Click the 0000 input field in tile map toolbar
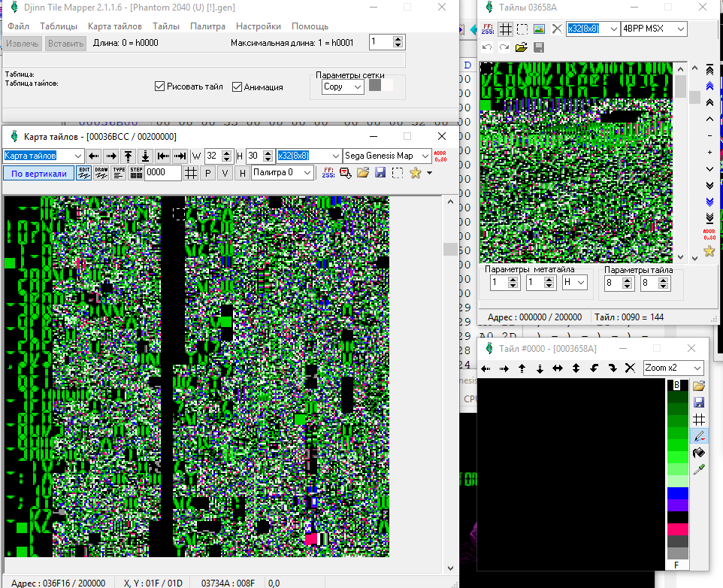 point(163,172)
